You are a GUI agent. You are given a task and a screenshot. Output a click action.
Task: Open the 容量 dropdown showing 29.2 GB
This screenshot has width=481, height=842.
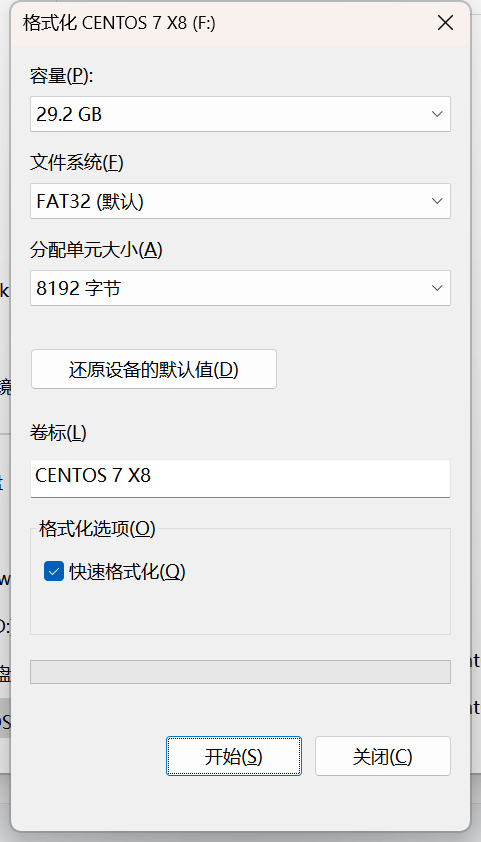pos(240,114)
